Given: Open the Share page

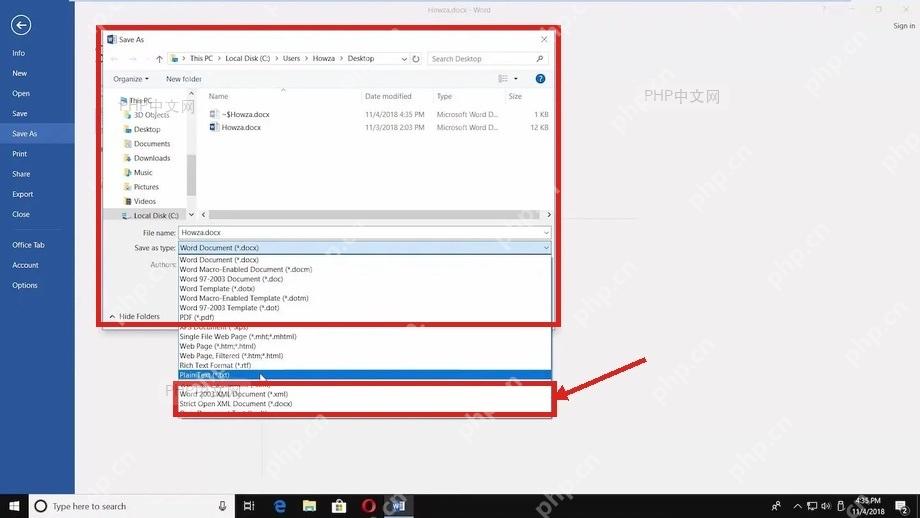Looking at the screenshot, I should point(21,174).
